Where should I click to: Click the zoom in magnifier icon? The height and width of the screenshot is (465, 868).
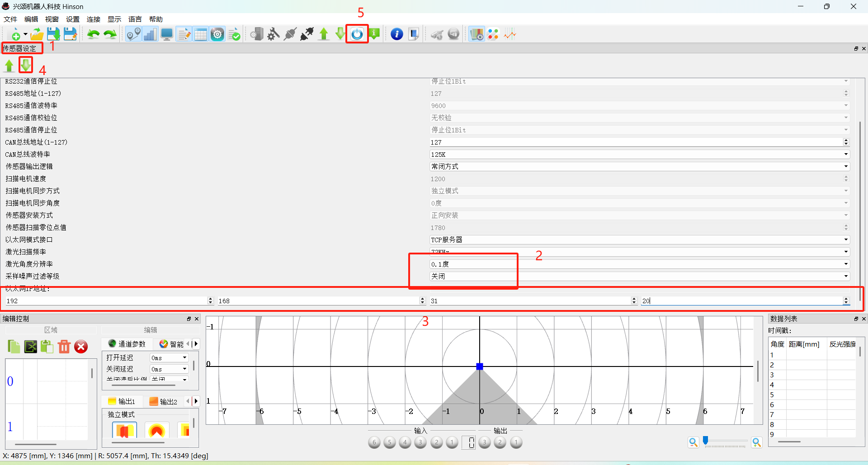[756, 442]
